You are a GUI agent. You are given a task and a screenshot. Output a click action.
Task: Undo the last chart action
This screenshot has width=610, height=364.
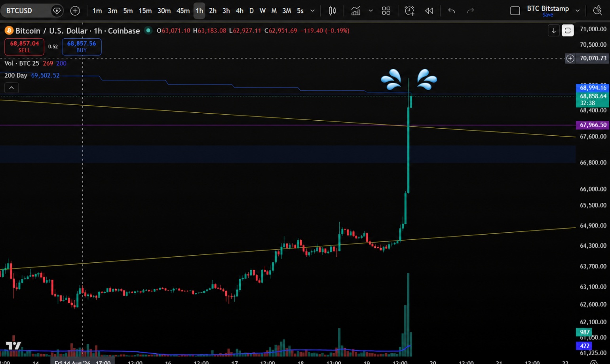(451, 11)
